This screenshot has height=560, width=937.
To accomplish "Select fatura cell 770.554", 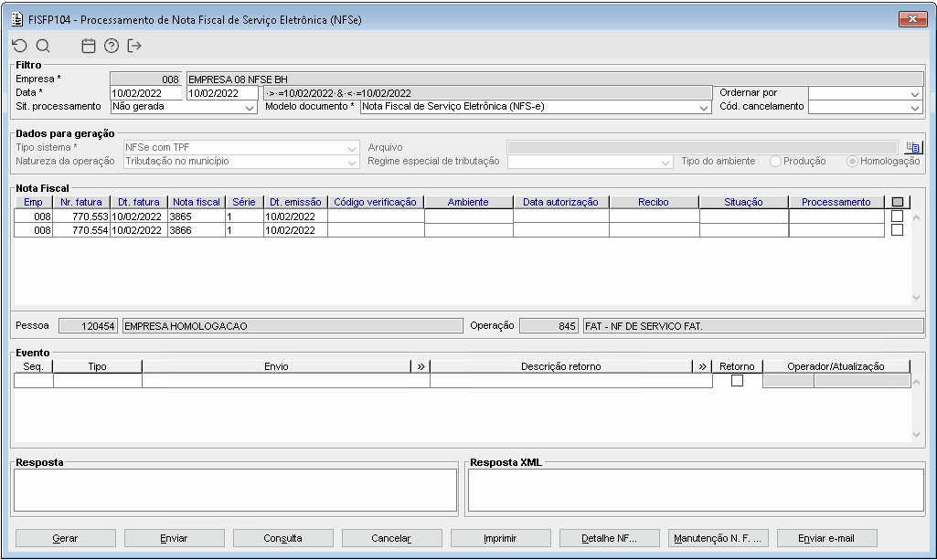I will point(81,230).
